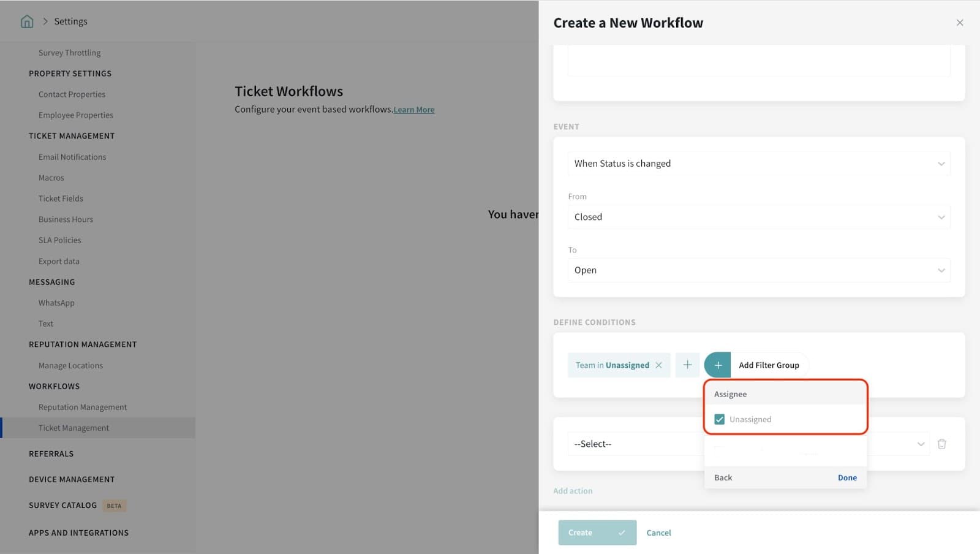The image size is (980, 554).
Task: Click the plus icon to add condition
Action: coord(687,365)
